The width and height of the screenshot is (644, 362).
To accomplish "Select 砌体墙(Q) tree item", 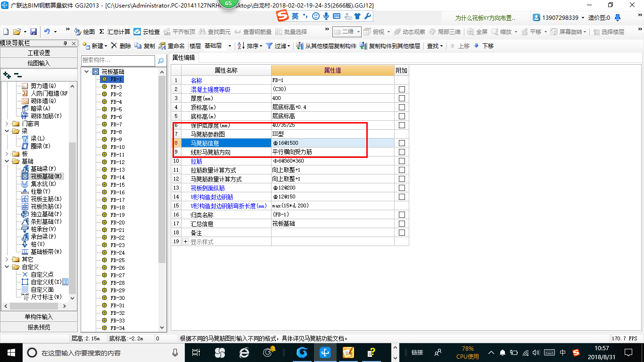I will pyautogui.click(x=43, y=101).
